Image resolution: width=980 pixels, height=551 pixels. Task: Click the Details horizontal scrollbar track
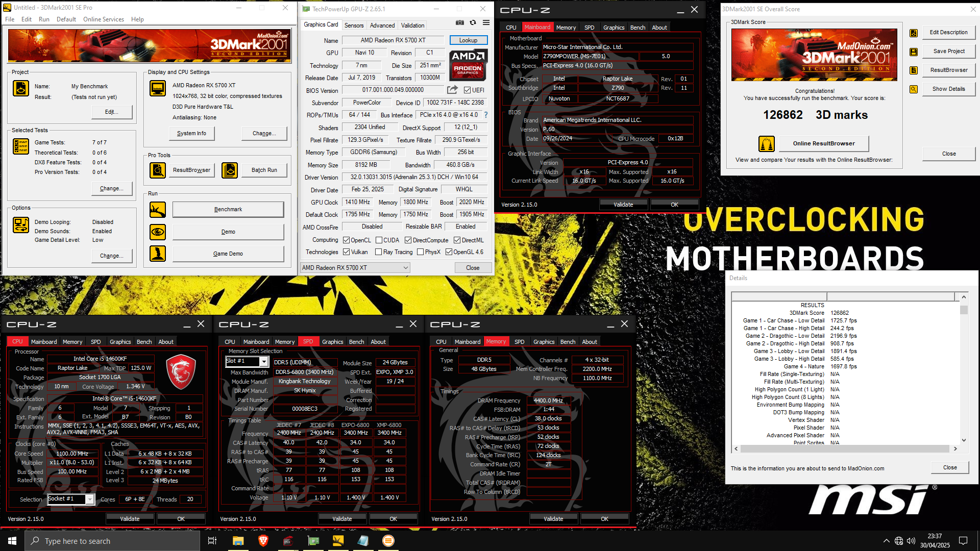[x=845, y=449]
